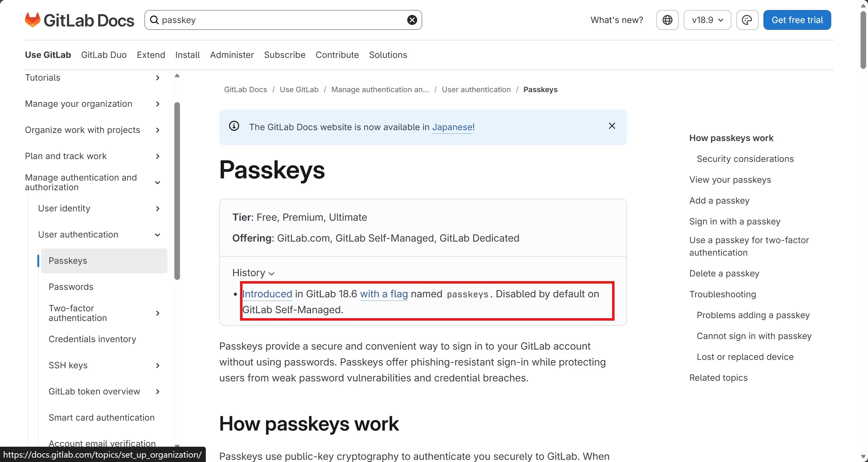Click the search magnifier icon
Image resolution: width=868 pixels, height=462 pixels.
pos(155,20)
